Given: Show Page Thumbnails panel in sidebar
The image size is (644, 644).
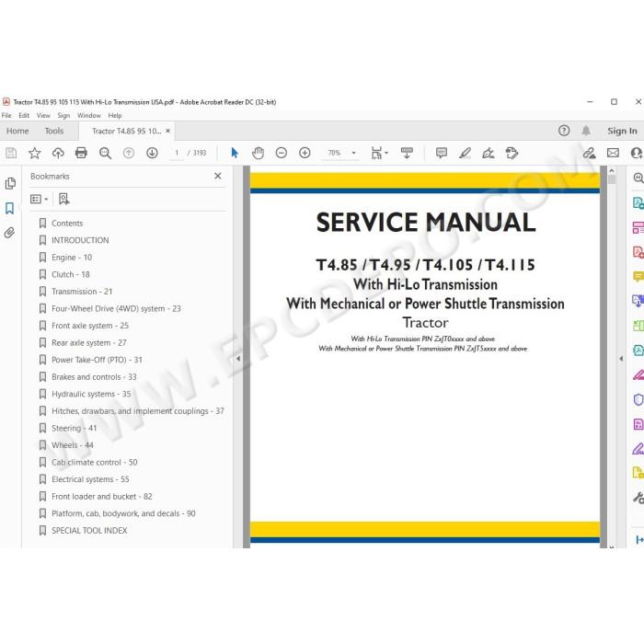Looking at the screenshot, I should click(x=10, y=184).
